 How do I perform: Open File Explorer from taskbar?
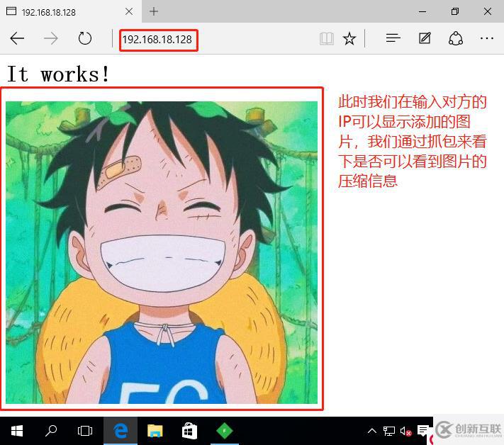[155, 431]
